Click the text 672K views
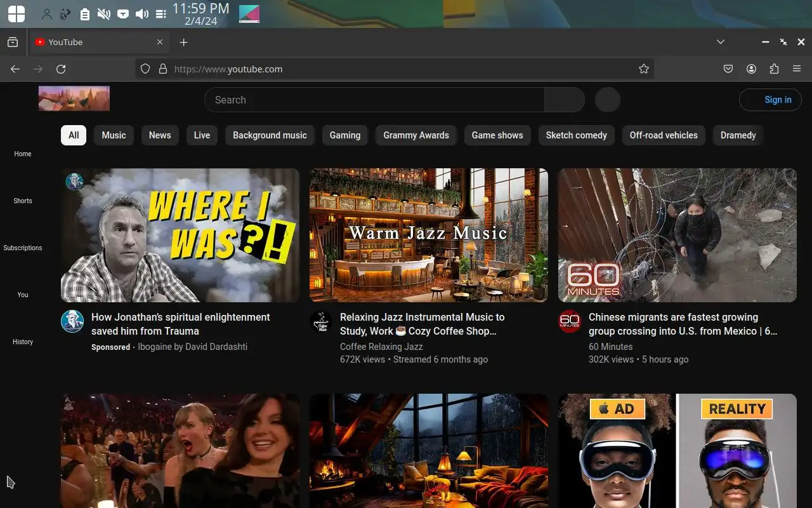This screenshot has height=508, width=812. [362, 359]
